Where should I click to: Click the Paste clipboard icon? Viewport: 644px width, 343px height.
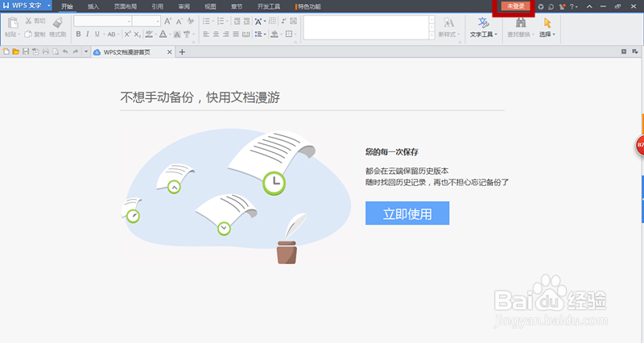(x=13, y=23)
